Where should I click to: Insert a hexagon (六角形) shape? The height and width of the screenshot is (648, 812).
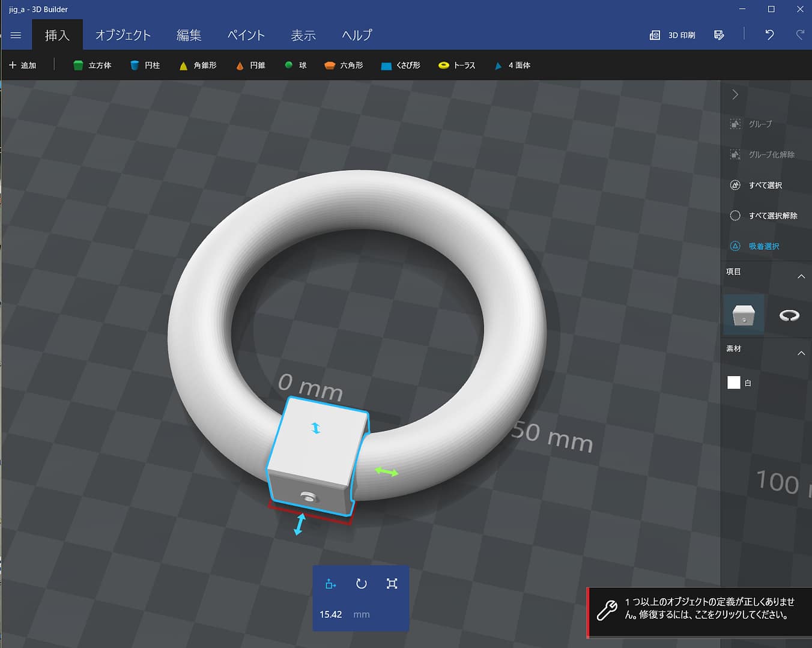click(x=344, y=65)
